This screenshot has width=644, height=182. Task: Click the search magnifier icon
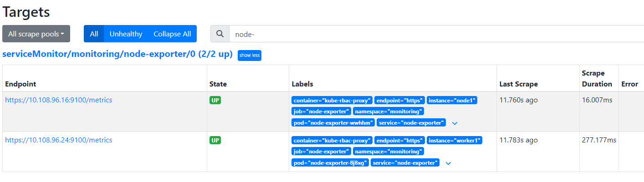pos(220,34)
